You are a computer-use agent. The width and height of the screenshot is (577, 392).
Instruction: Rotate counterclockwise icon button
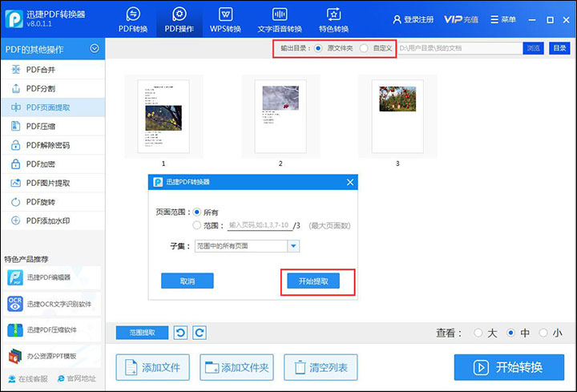[x=180, y=333]
